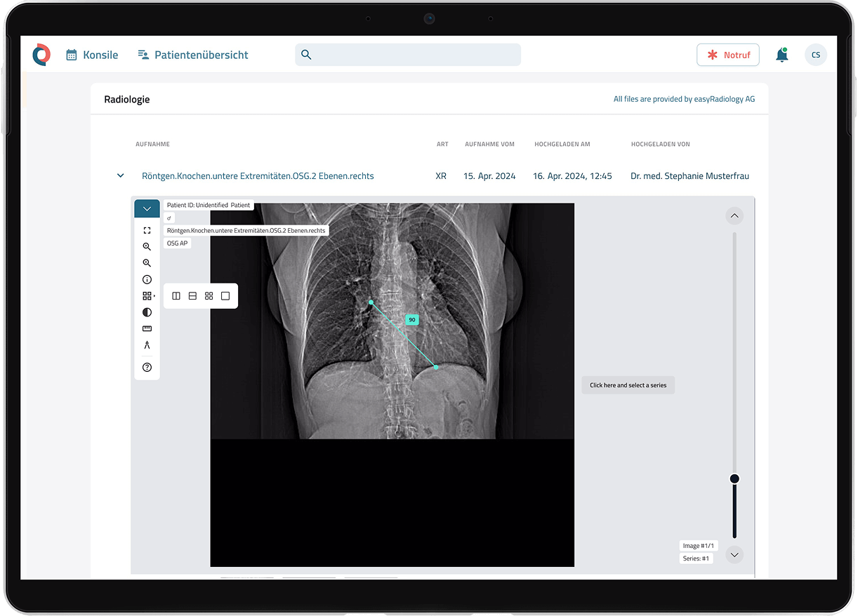Screen dimensions: 858x616
Task: Select the compass angle tool
Action: click(x=147, y=345)
